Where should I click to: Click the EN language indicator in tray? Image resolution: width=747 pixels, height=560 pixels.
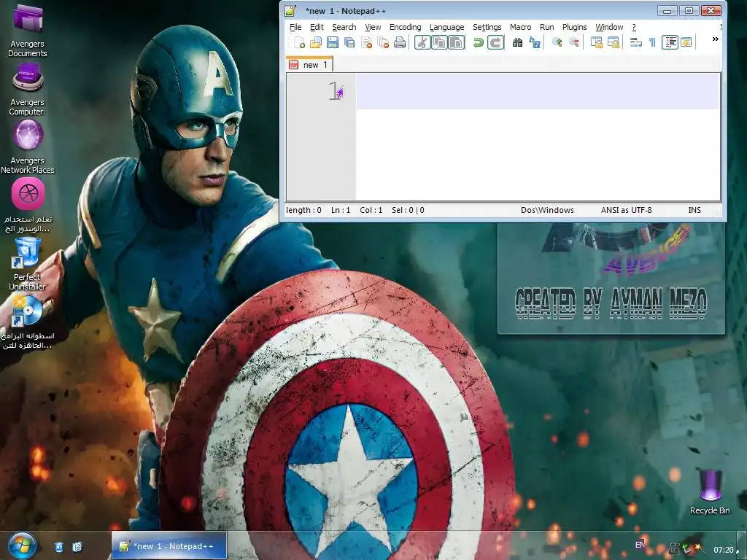[x=640, y=544]
